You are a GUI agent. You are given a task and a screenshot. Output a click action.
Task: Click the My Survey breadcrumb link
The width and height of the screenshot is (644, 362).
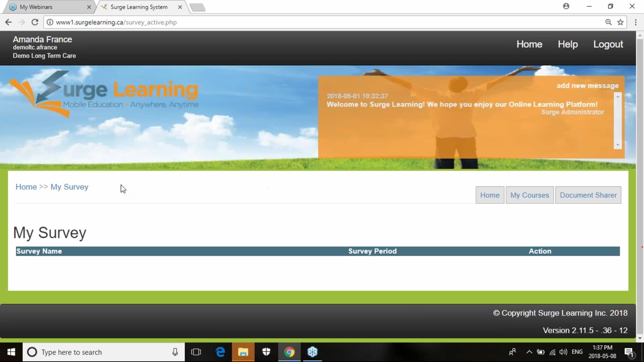coord(69,186)
